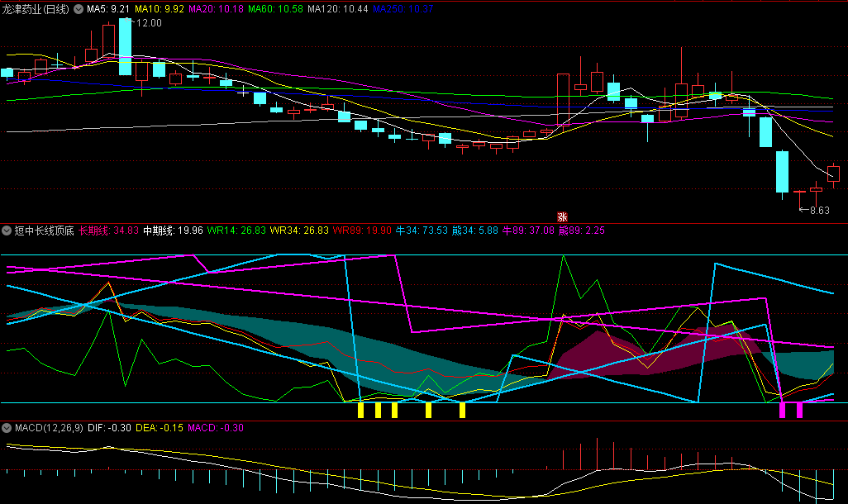This screenshot has height=504, width=848.
Task: Click the 8.63 low price label
Action: click(x=819, y=211)
